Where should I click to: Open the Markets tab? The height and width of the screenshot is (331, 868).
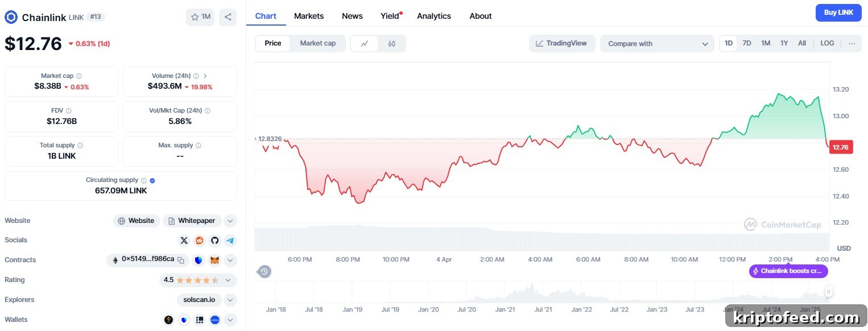tap(309, 16)
